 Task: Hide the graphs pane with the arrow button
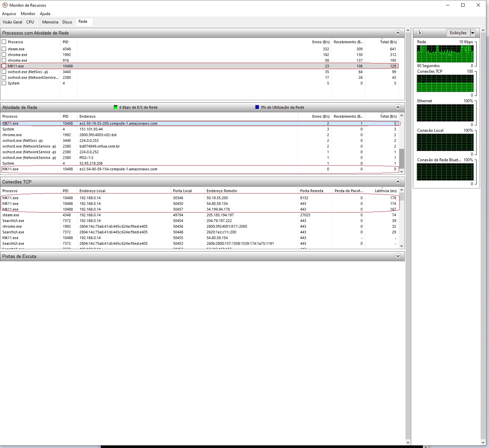pyautogui.click(x=420, y=33)
